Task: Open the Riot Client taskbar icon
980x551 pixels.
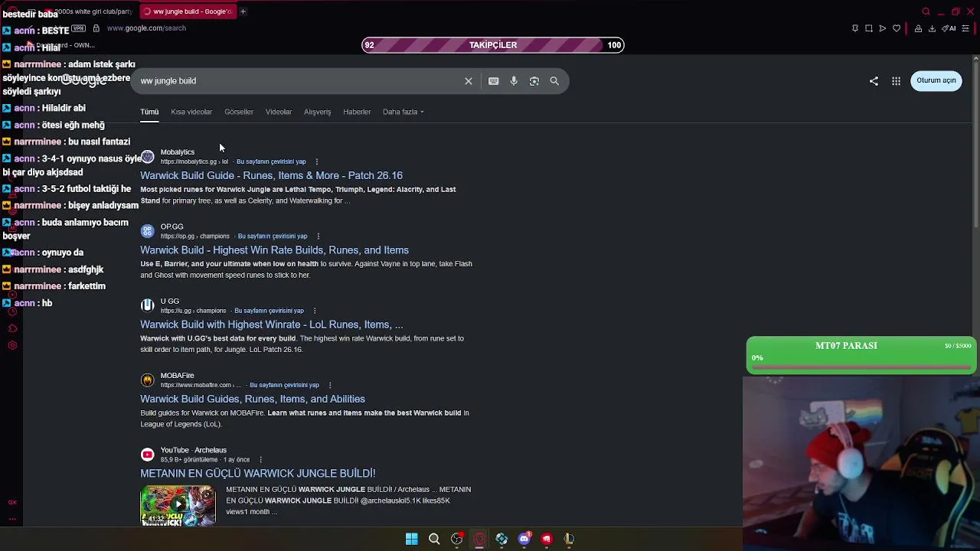Action: 547,539
